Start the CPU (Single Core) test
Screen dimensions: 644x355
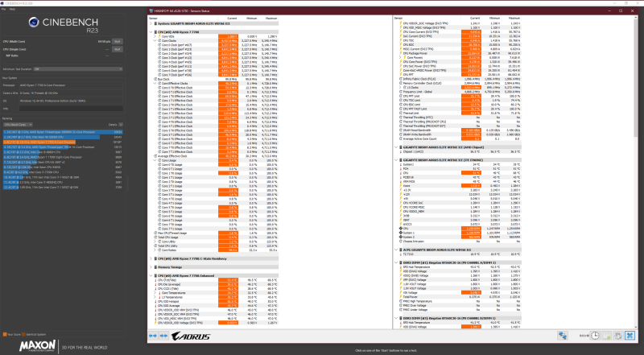(117, 49)
